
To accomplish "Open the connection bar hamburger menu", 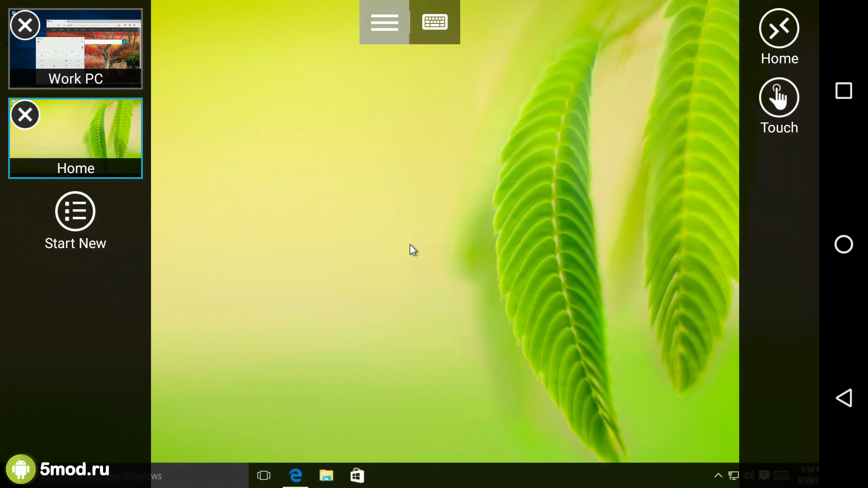I will pos(384,22).
